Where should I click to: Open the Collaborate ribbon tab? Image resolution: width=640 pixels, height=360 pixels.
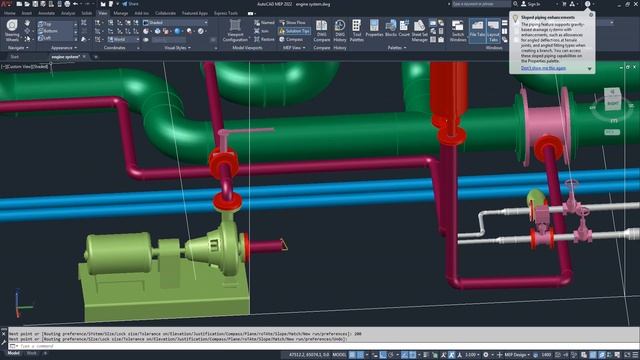(165, 13)
